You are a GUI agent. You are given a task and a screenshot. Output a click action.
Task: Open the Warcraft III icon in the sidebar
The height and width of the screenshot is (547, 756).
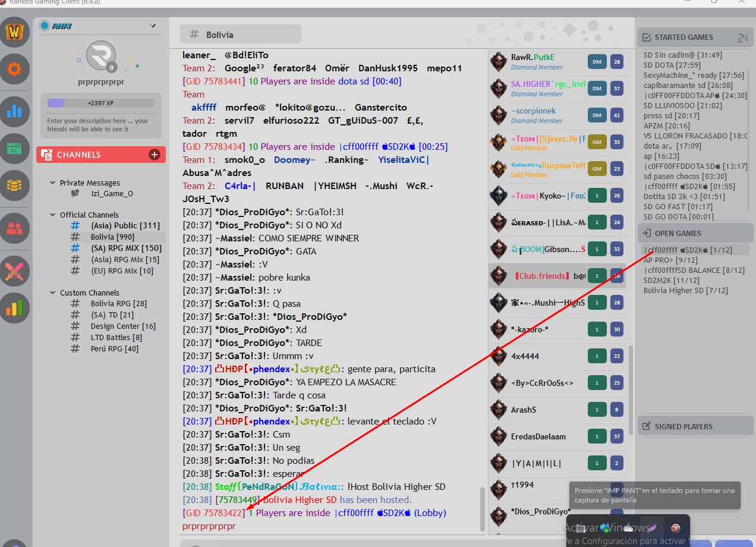click(x=15, y=33)
